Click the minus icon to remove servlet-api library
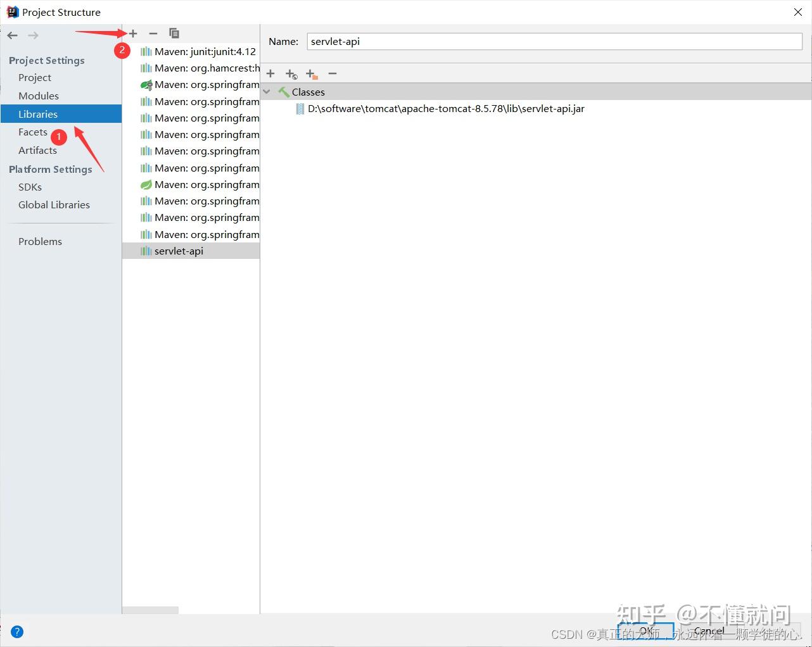 click(x=153, y=34)
